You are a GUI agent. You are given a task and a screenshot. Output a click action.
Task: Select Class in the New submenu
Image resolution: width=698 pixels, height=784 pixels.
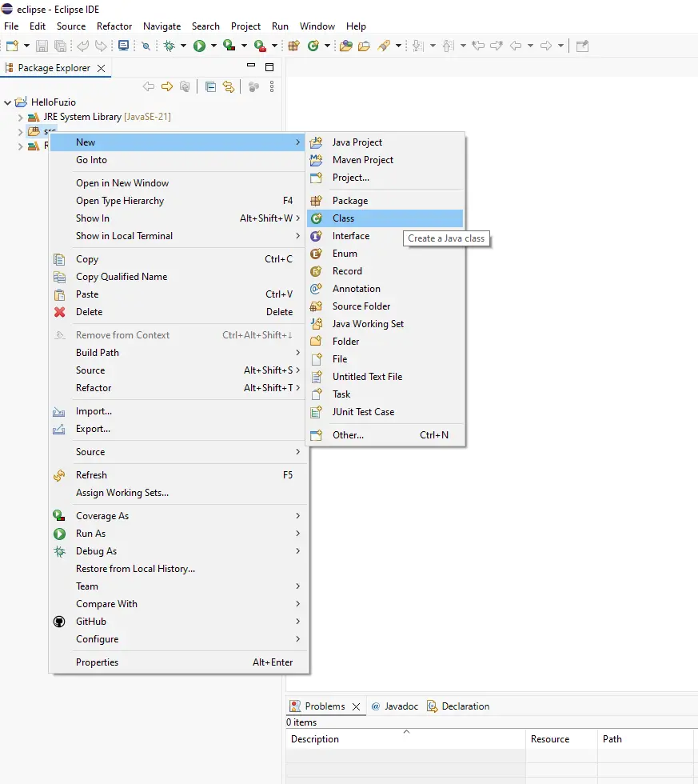click(385, 218)
